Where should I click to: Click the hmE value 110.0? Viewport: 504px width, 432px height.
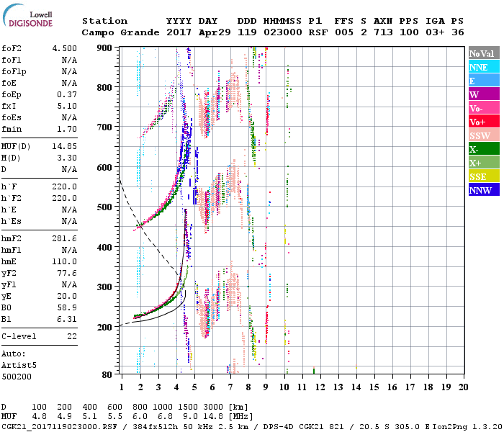pos(65,261)
